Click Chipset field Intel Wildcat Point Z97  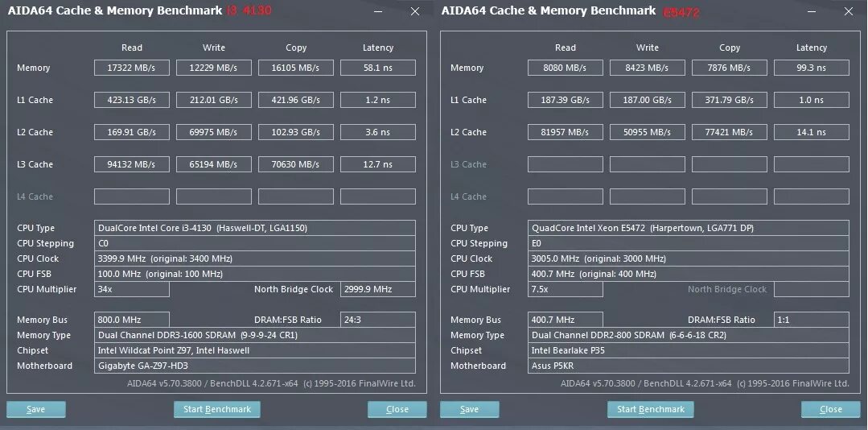point(255,350)
